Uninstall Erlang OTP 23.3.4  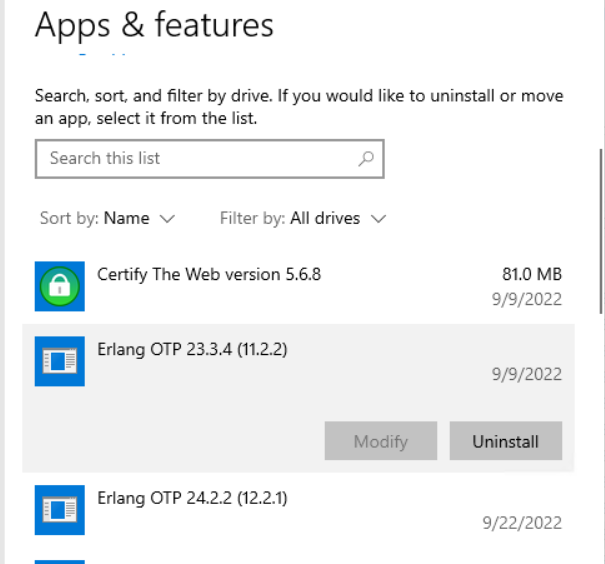tap(505, 441)
